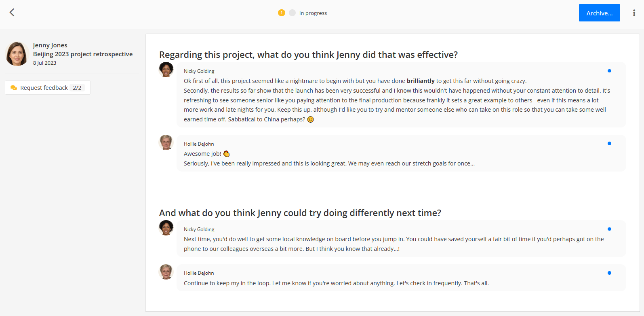Click the grey step 2 progress circle
644x316 pixels.
[x=293, y=13]
